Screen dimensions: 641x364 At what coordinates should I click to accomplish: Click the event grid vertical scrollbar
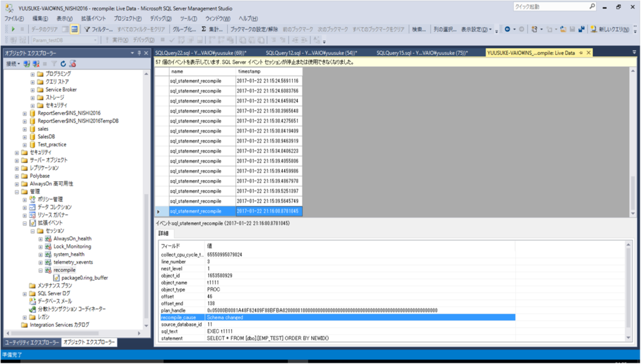[633, 142]
